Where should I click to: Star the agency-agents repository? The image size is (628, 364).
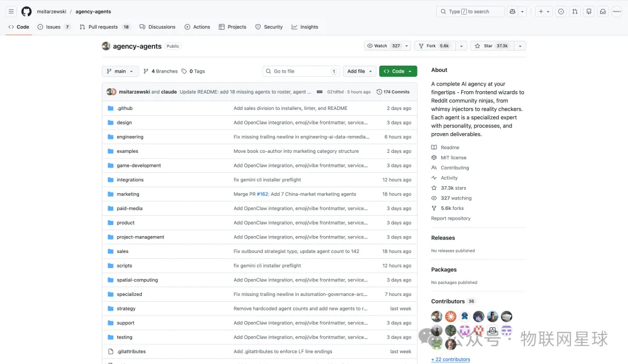492,46
